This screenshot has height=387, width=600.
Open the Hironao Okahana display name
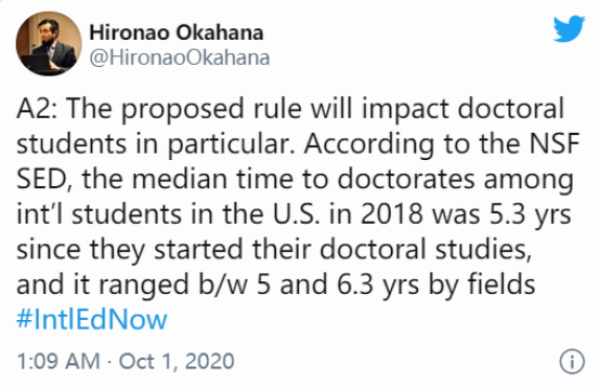176,33
